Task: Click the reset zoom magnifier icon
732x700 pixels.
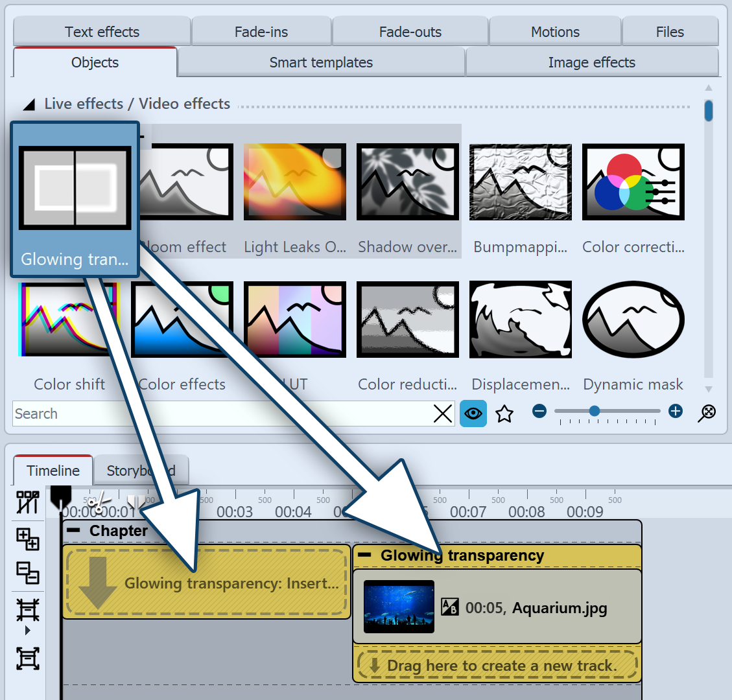Action: click(707, 413)
